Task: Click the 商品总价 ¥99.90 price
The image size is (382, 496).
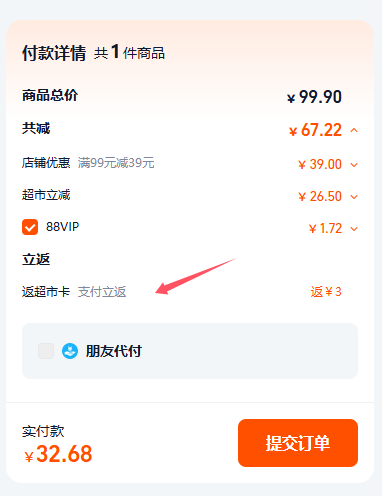Action: 314,97
